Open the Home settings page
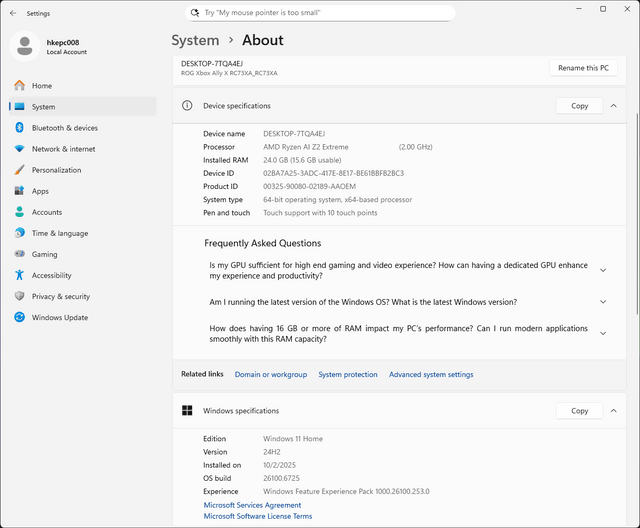This screenshot has height=528, width=640. 82,86
